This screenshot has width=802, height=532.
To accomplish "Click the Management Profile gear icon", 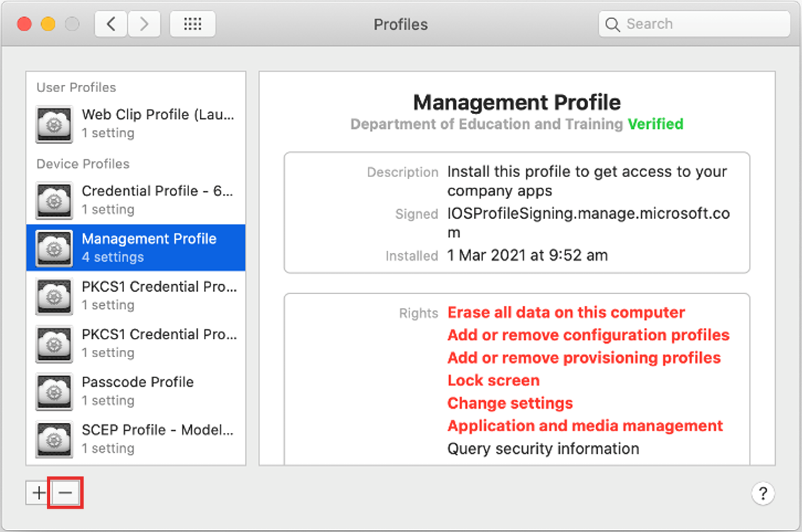I will pyautogui.click(x=55, y=248).
